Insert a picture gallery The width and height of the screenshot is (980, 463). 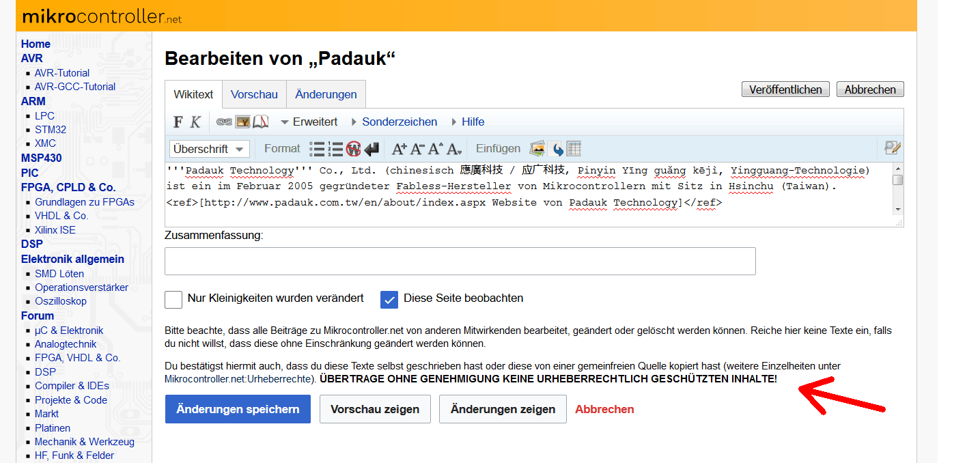(x=537, y=149)
